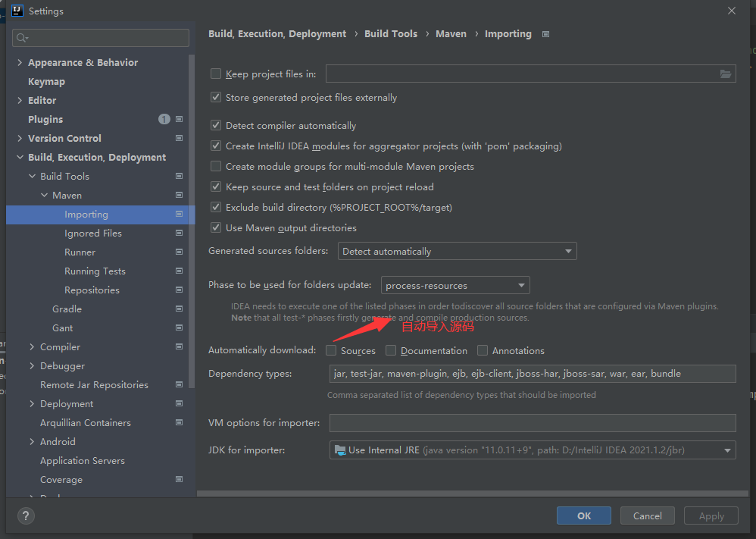Viewport: 756px width, 539px height.
Task: Click the project-level icon on Runner row
Action: [179, 252]
